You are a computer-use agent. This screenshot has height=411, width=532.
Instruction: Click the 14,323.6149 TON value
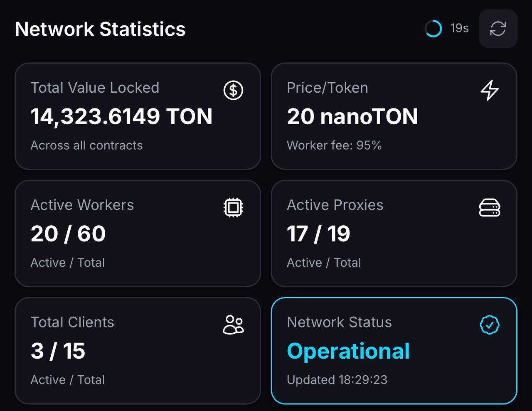pos(121,116)
